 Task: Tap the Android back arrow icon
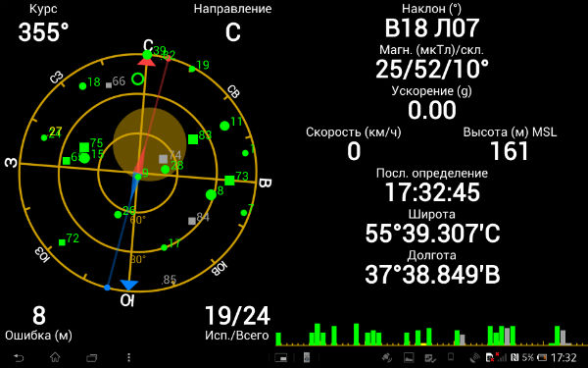(18, 357)
